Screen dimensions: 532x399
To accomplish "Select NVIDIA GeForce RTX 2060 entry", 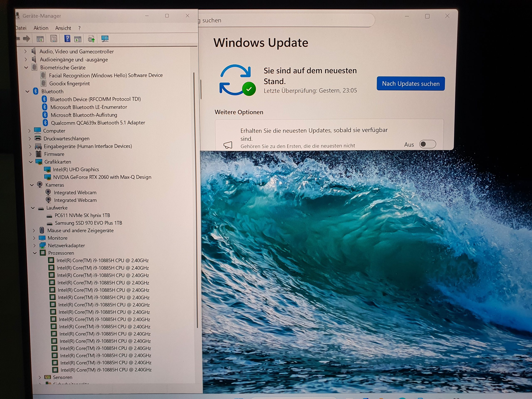I will click(x=102, y=177).
